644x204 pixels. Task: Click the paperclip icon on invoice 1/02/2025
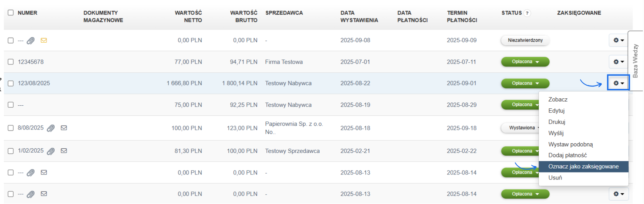click(x=51, y=151)
